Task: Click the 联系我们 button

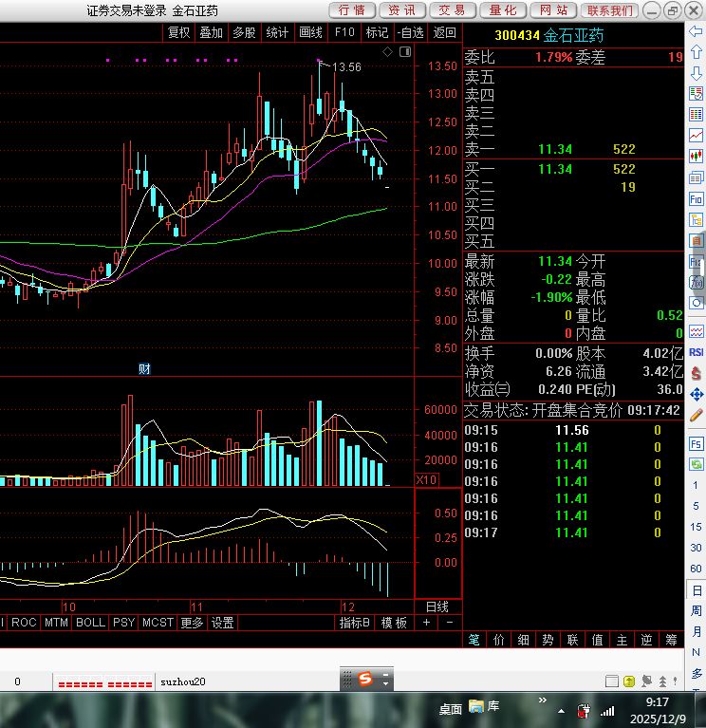Action: tap(608, 10)
